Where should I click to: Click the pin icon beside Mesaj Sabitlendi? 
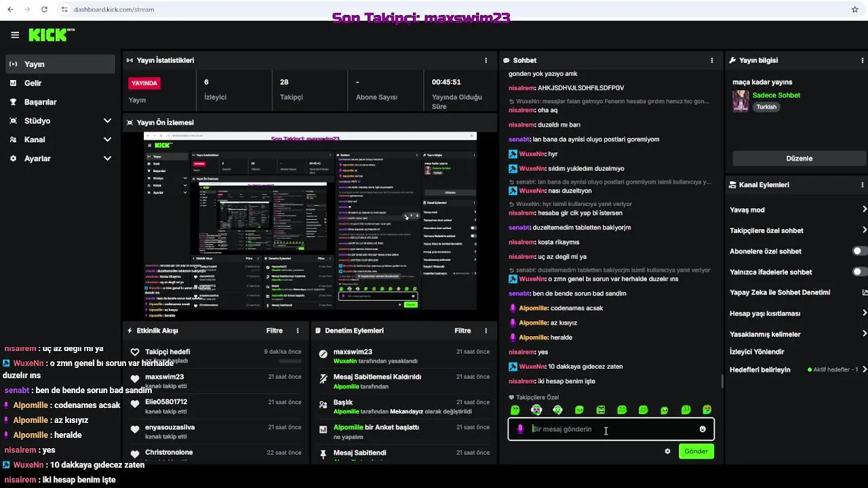click(x=323, y=453)
